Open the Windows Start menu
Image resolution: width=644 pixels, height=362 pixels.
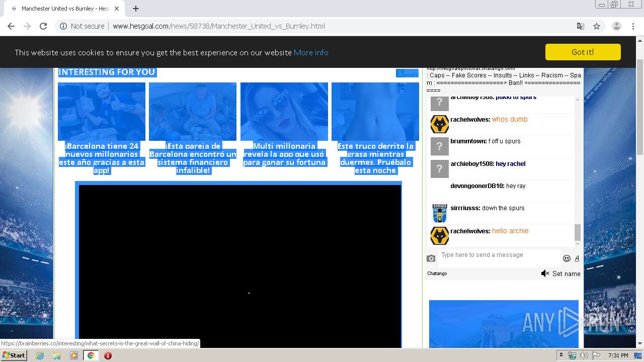click(x=14, y=355)
